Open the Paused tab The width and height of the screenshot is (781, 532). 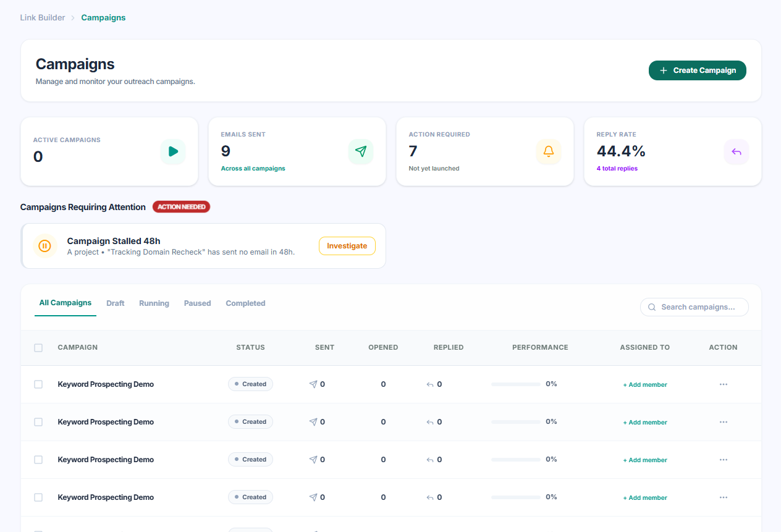[198, 303]
